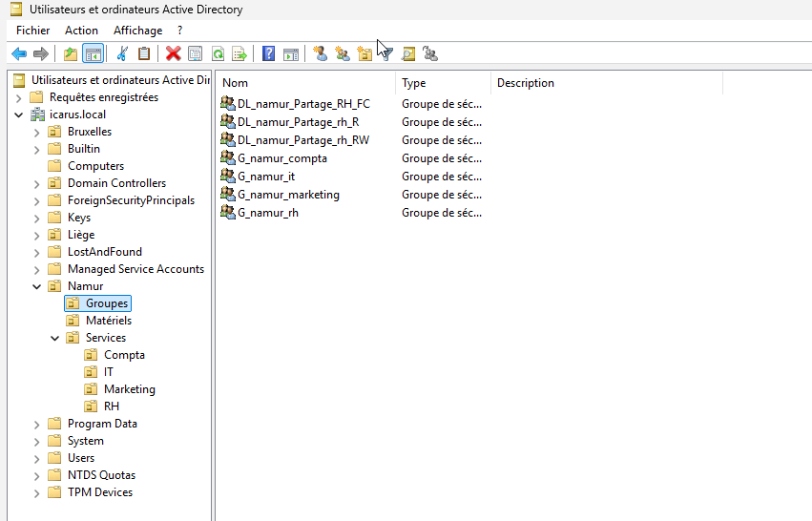Viewport: 812px width, 521px height.
Task: Click folder icon next to Computers
Action: [x=54, y=166]
